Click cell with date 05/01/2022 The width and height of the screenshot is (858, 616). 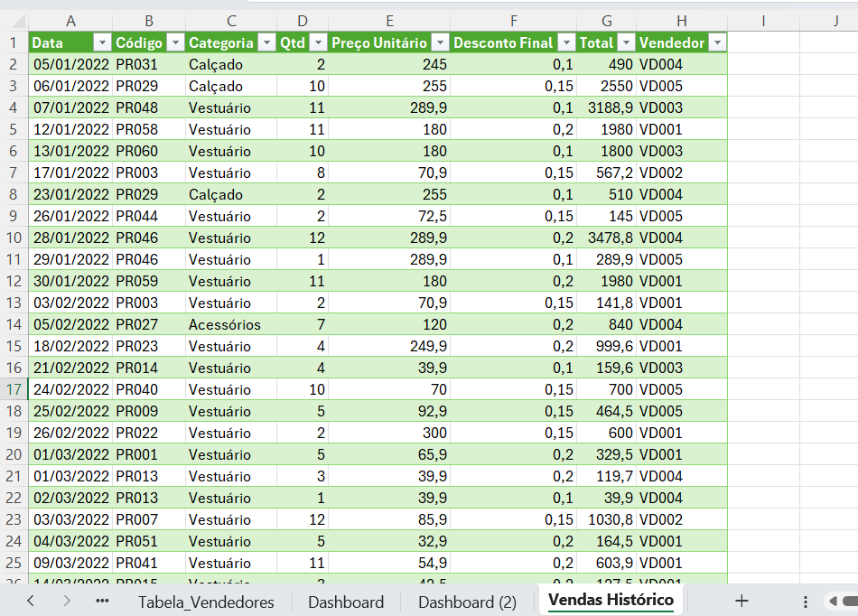pos(70,64)
